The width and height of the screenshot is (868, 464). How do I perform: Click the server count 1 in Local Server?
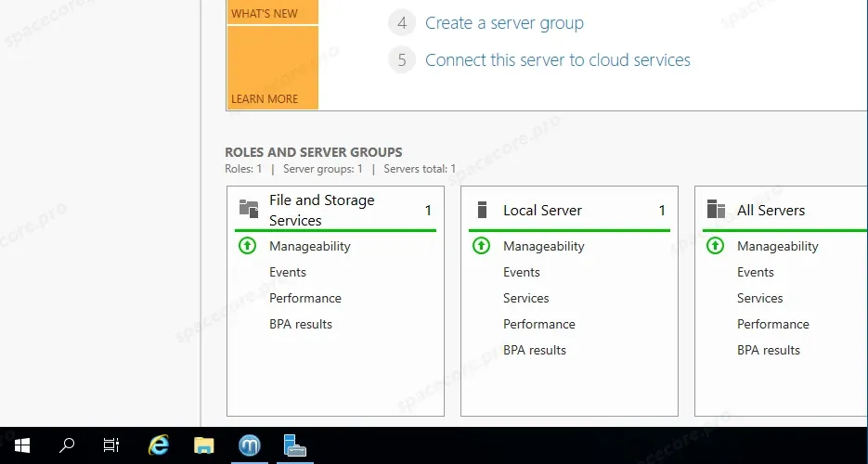pyautogui.click(x=662, y=210)
